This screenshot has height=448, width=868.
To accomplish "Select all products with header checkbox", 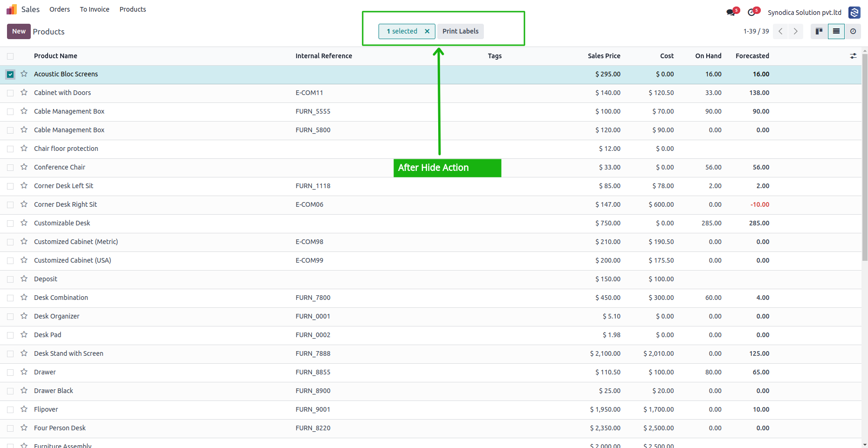I will 10,56.
